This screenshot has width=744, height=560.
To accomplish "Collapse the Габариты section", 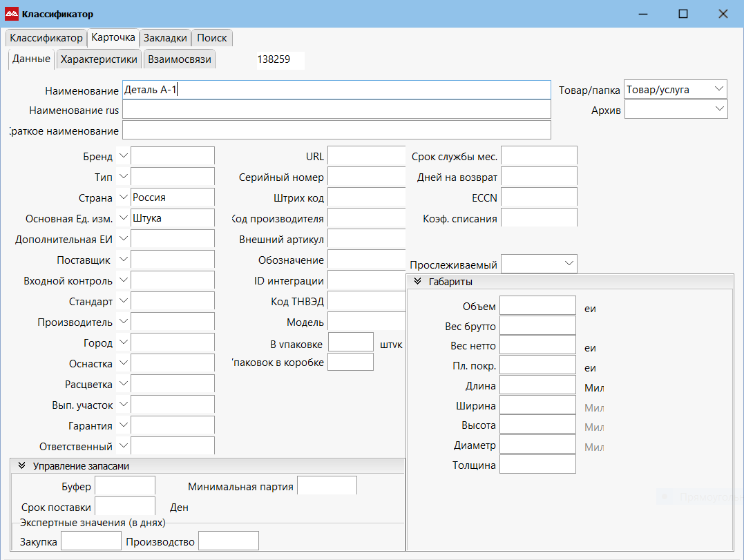I will [417, 282].
